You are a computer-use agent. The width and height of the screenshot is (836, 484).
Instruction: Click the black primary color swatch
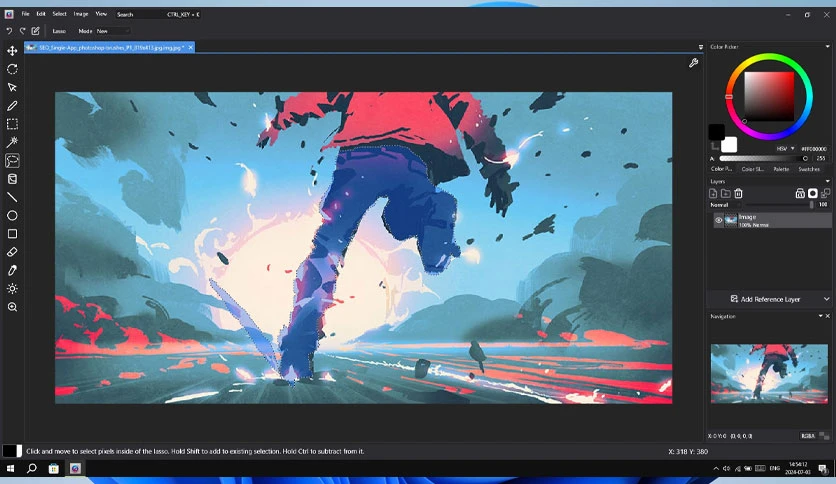click(716, 132)
